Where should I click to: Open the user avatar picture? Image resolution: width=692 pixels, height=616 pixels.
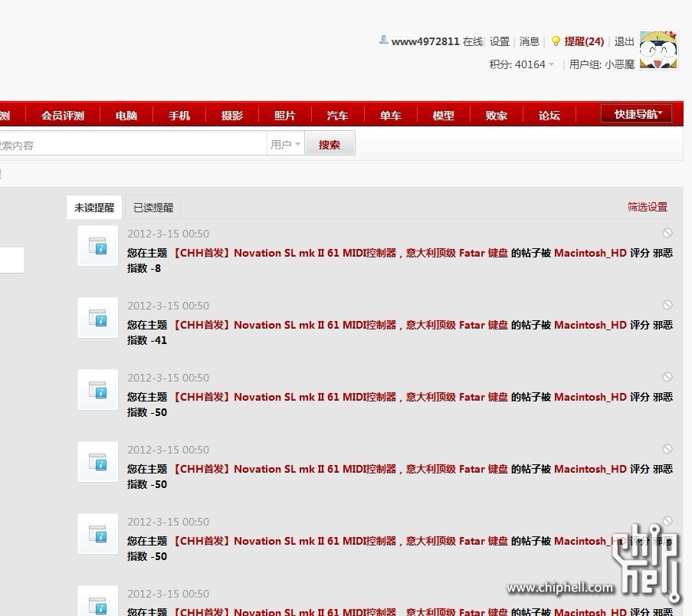click(x=658, y=50)
